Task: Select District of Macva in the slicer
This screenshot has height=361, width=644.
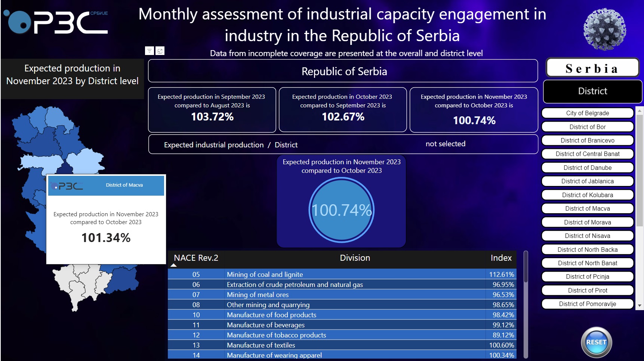Action: tap(587, 208)
